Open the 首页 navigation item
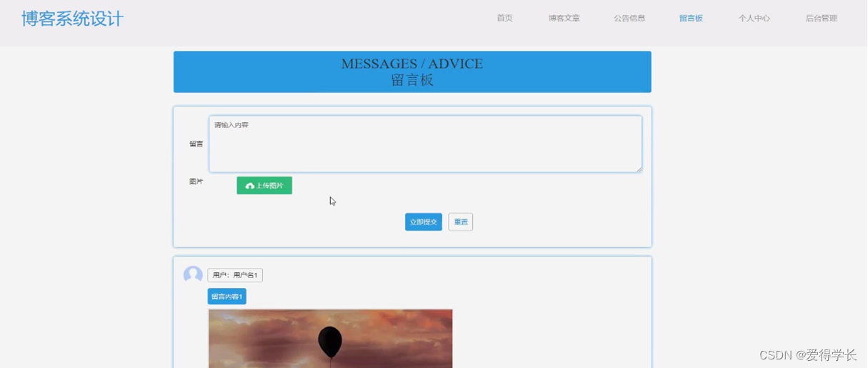Image resolution: width=868 pixels, height=368 pixels. (x=504, y=19)
